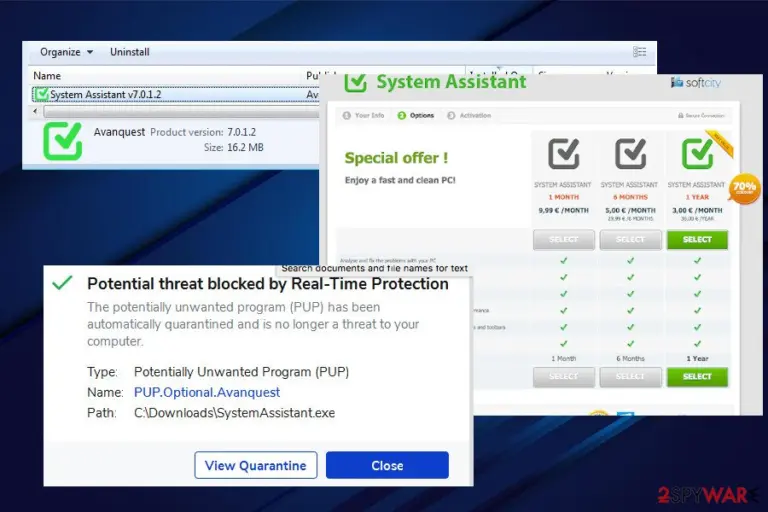Viewport: 768px width, 512px height.
Task: Select the System Assistant v7.0.1.2 row
Action: 175,95
